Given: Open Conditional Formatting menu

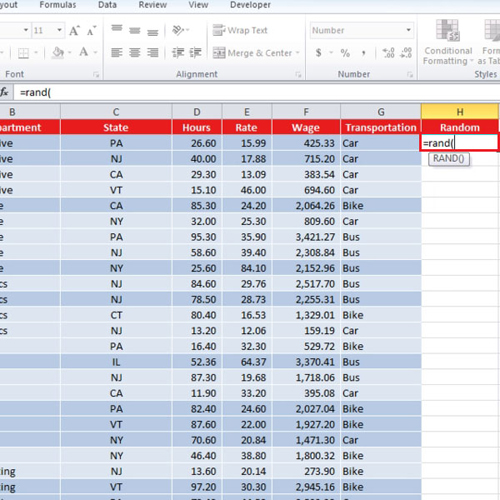Looking at the screenshot, I should (x=448, y=42).
